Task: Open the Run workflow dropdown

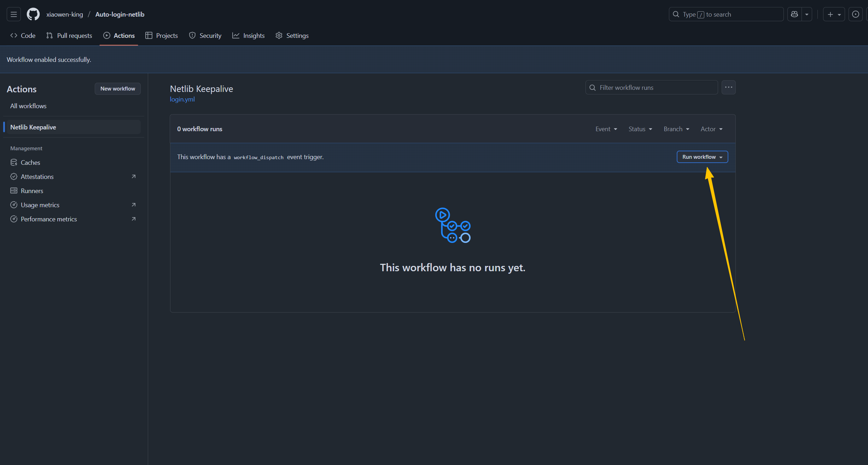Action: point(702,157)
